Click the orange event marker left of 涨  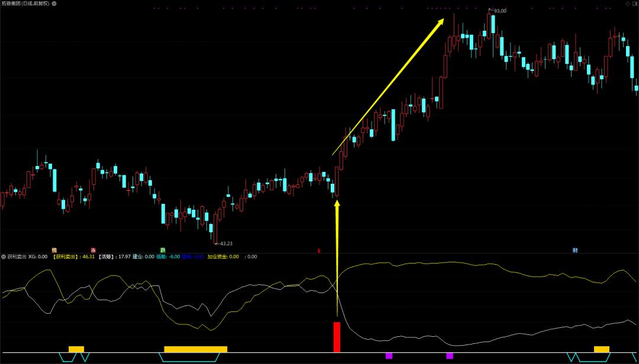[x=54, y=250]
